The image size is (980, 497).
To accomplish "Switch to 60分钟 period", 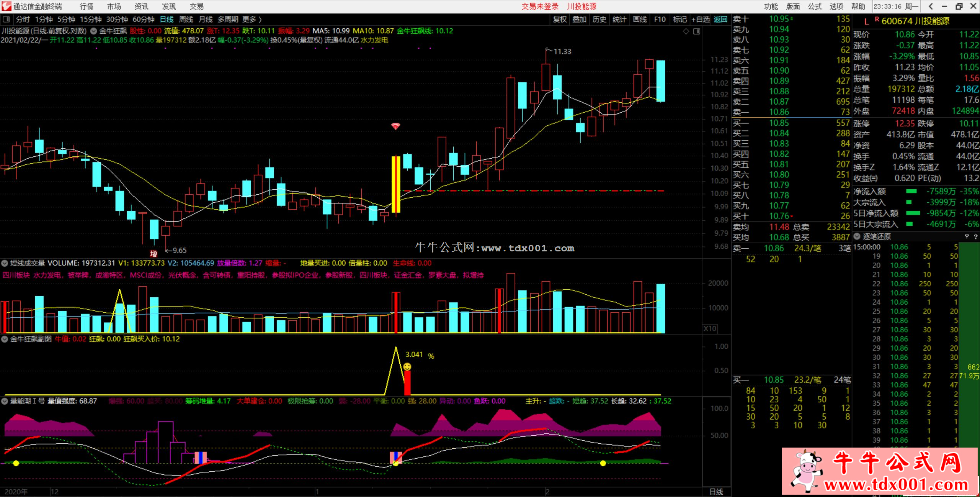I will tap(144, 19).
